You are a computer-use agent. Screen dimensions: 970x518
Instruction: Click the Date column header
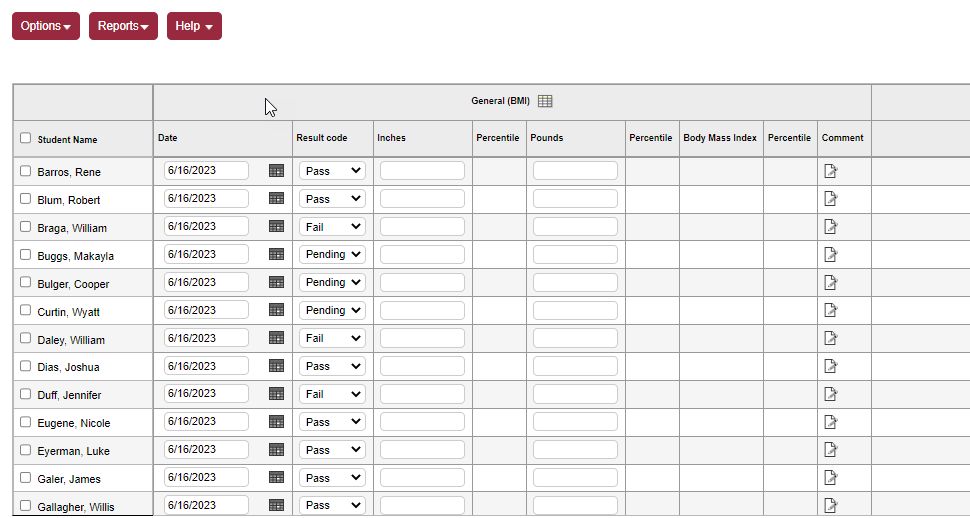[x=168, y=138]
